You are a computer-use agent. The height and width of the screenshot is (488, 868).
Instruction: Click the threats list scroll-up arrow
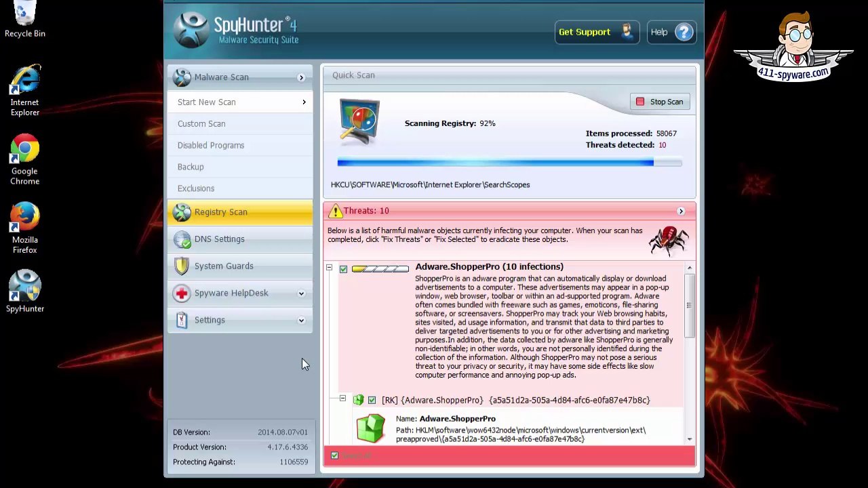click(689, 268)
